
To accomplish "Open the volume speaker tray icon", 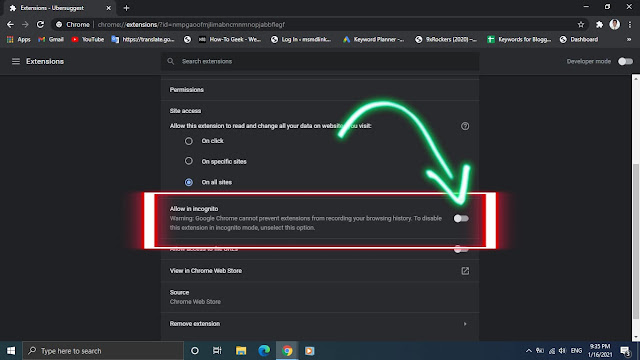I will 562,351.
